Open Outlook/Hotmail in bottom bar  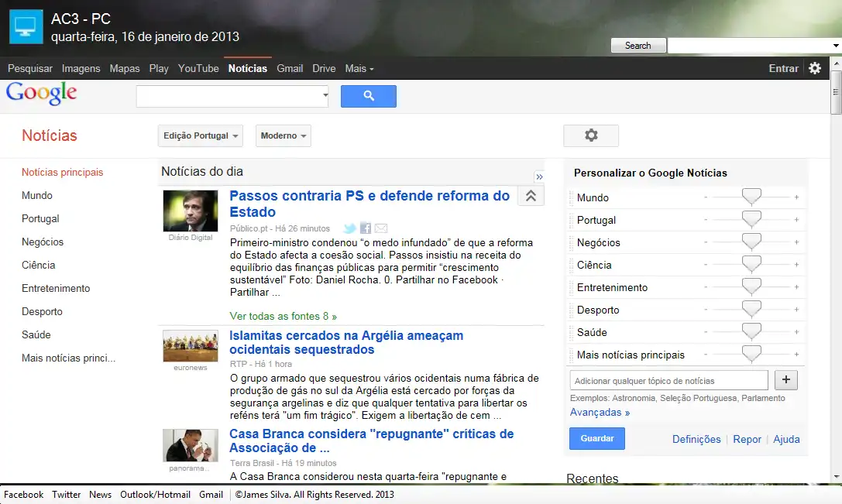tap(155, 495)
